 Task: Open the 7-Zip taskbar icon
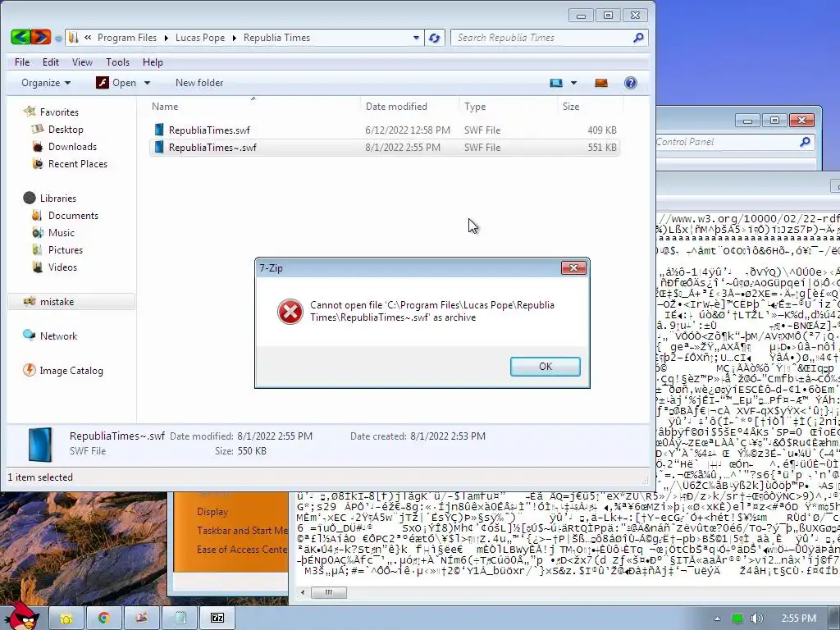point(217,619)
